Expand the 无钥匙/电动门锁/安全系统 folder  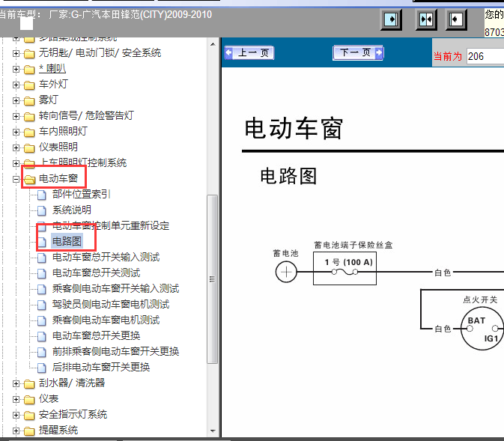[x=16, y=53]
